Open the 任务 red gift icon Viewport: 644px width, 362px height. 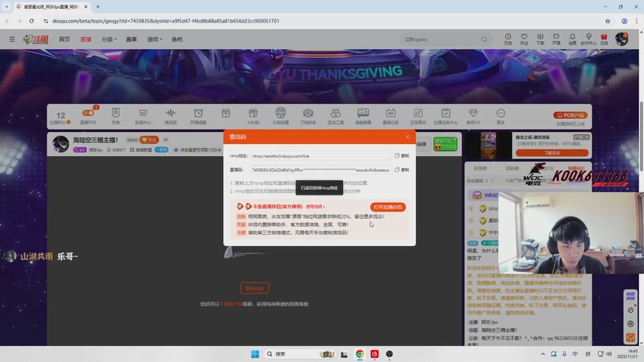[604, 39]
